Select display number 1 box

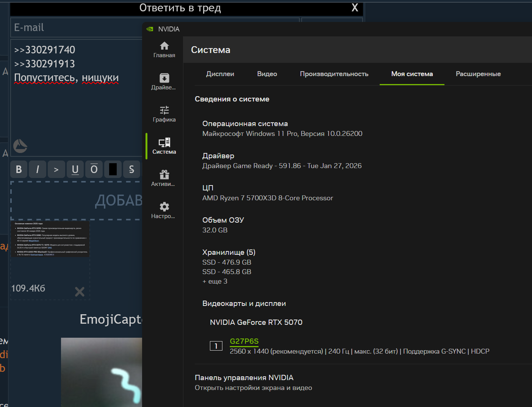pyautogui.click(x=216, y=346)
